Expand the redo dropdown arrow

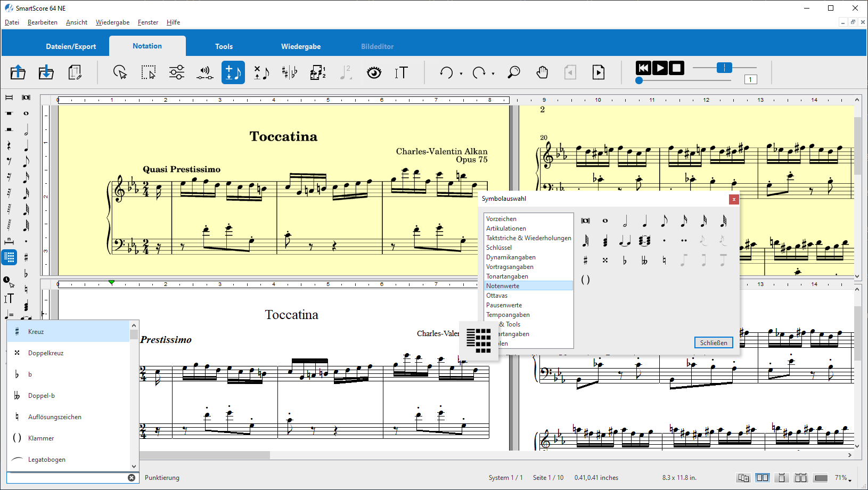pyautogui.click(x=493, y=74)
